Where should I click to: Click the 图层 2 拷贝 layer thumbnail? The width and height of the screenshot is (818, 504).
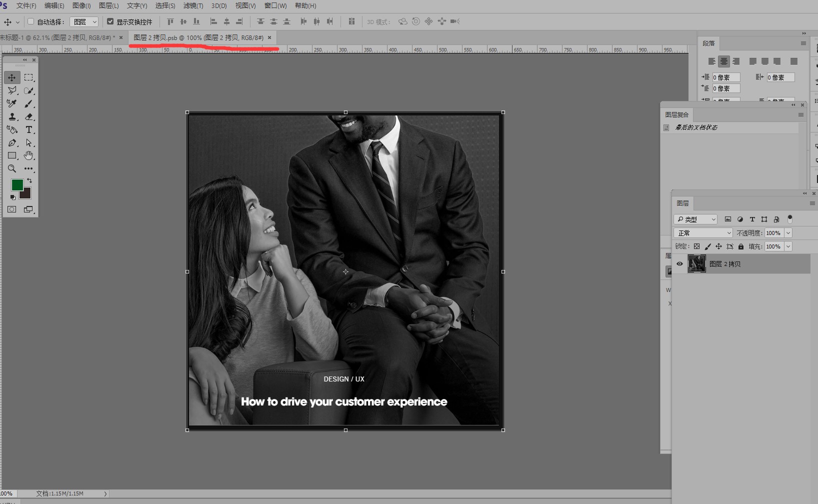click(696, 263)
